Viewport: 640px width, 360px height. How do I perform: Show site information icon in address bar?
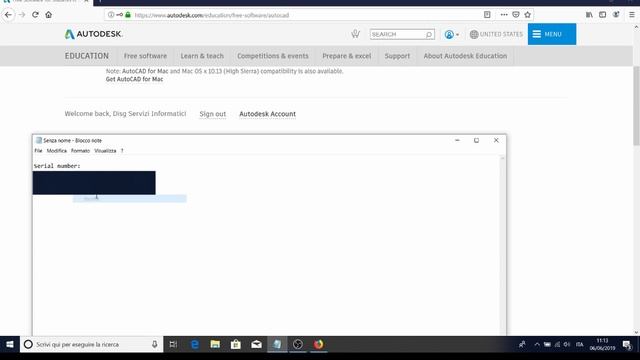111,15
